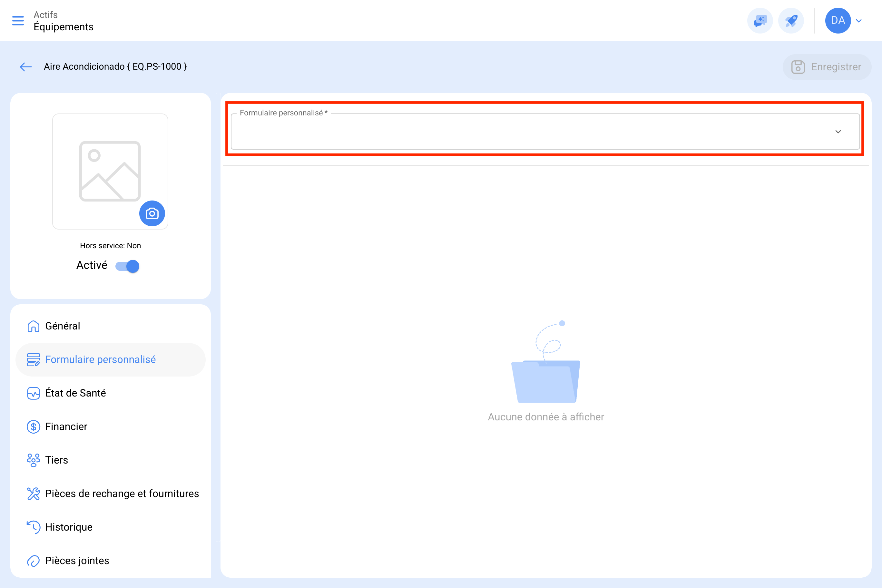
Task: Go back using the left arrow
Action: point(26,67)
